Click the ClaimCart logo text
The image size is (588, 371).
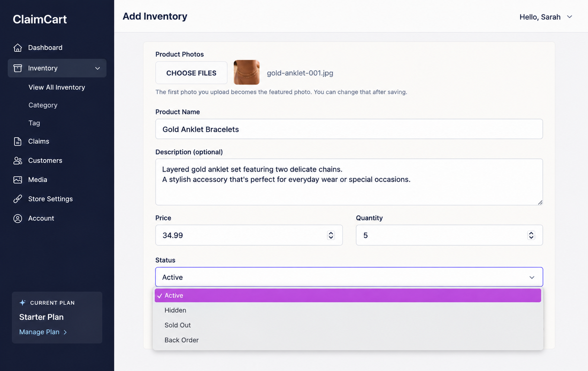[40, 19]
